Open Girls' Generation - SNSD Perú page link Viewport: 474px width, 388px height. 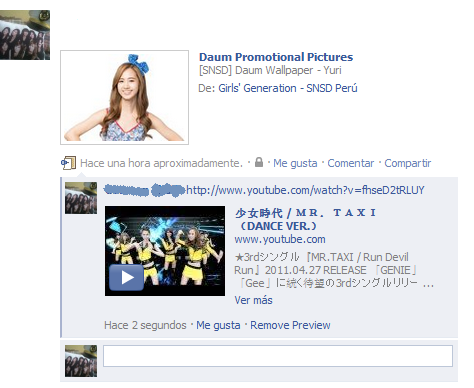(288, 88)
